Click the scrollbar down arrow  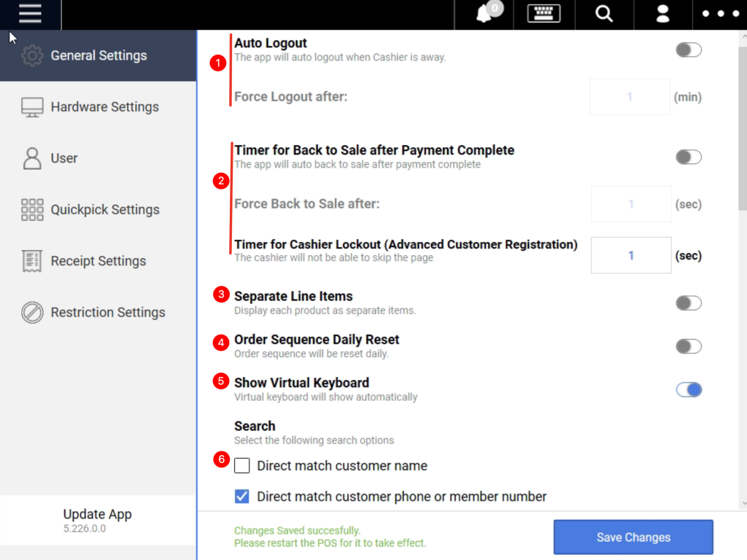[x=743, y=503]
